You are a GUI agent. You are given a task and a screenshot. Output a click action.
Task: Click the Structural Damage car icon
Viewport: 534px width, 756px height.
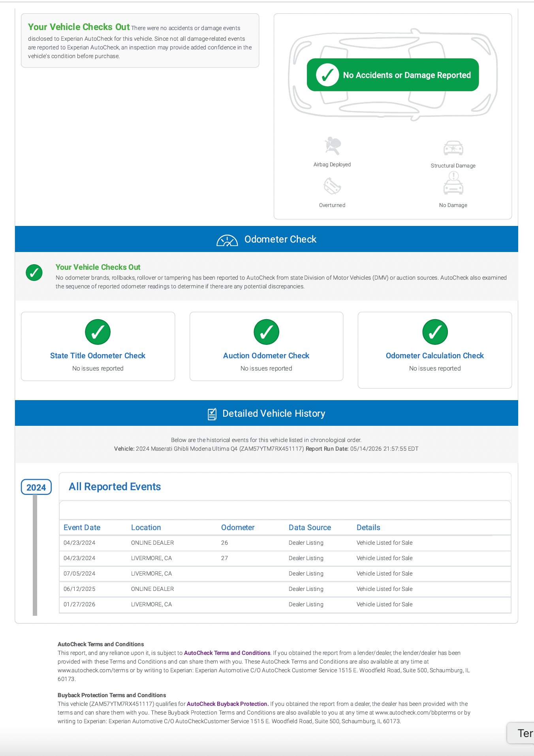(x=453, y=148)
